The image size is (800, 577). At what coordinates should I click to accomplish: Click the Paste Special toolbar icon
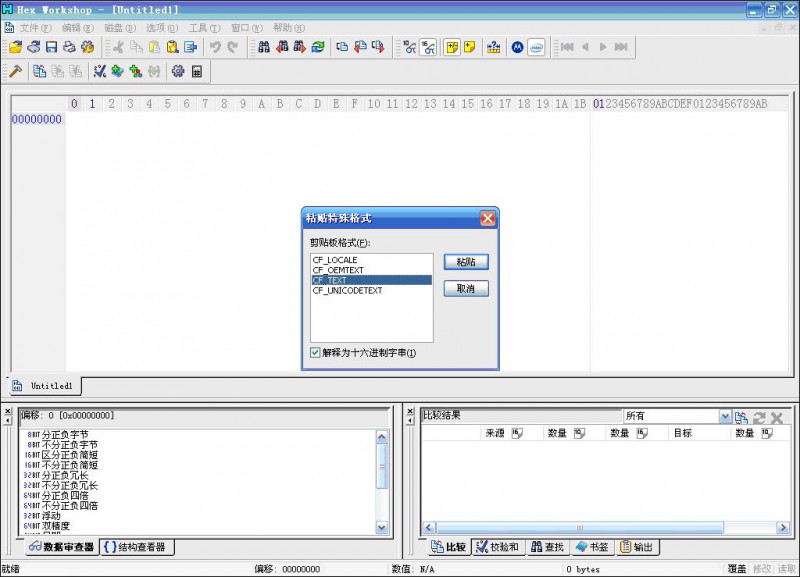click(172, 47)
